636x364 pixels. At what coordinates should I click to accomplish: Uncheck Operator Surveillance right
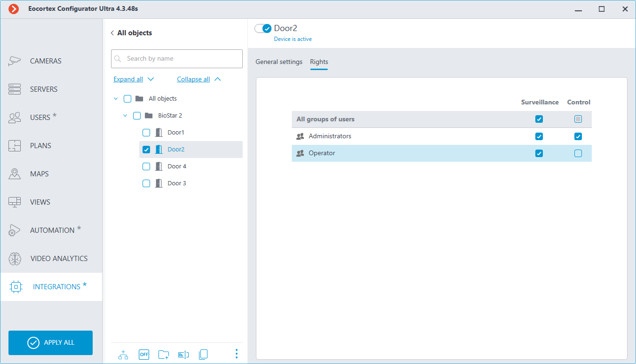click(x=539, y=153)
